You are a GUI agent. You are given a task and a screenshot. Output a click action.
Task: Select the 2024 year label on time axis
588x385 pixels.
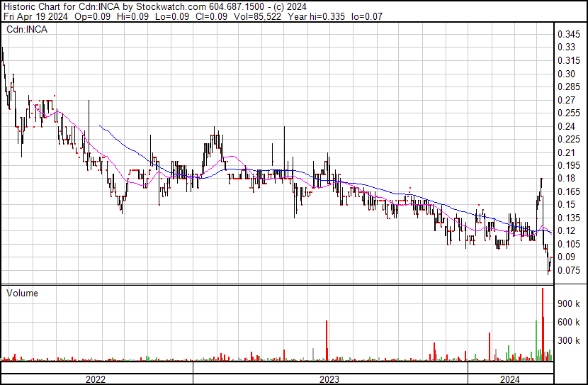coord(509,379)
